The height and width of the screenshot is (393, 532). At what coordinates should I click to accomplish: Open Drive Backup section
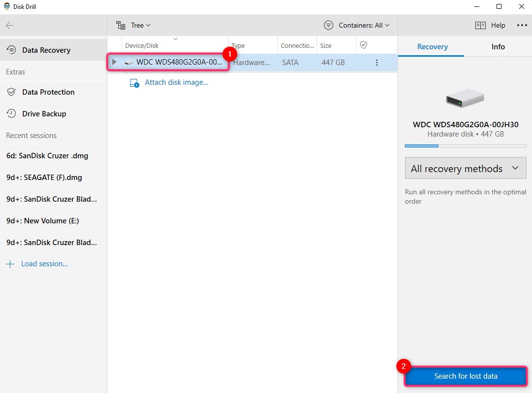(54, 114)
